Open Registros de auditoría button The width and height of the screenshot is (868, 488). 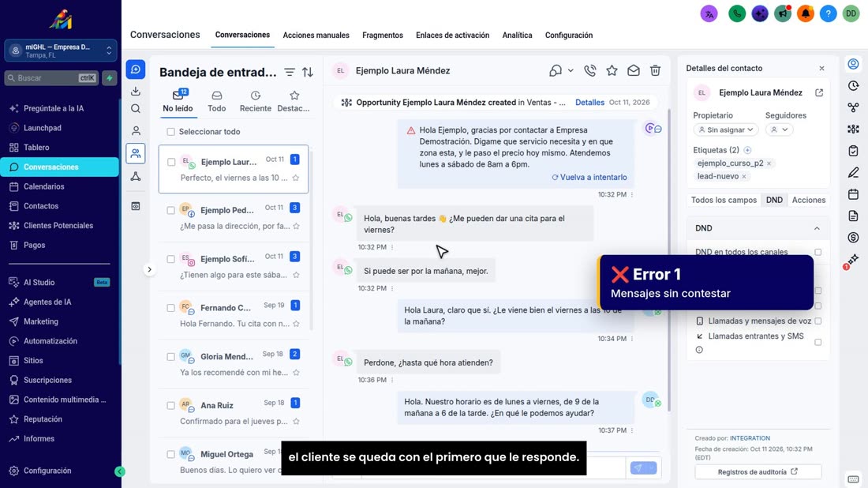pos(758,472)
